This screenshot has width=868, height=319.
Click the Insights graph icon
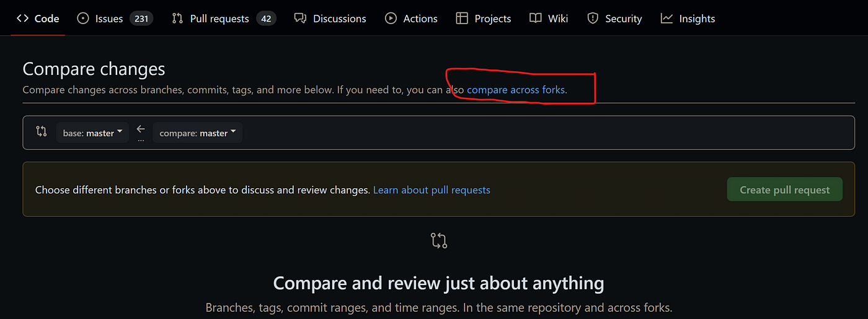click(x=666, y=19)
